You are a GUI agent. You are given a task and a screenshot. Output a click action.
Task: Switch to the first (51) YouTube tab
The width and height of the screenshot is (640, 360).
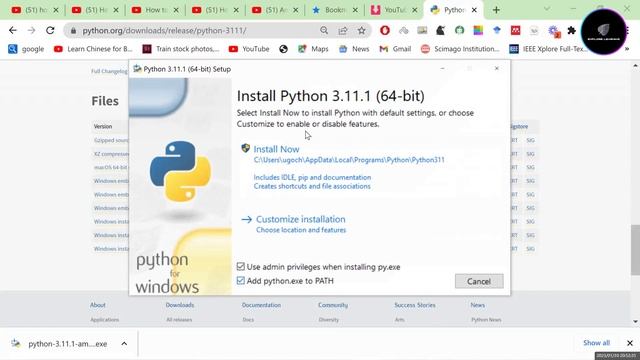pos(35,10)
